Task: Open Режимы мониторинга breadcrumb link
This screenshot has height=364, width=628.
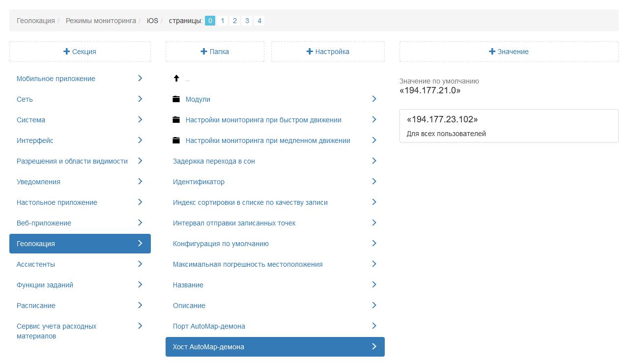Action: point(101,21)
